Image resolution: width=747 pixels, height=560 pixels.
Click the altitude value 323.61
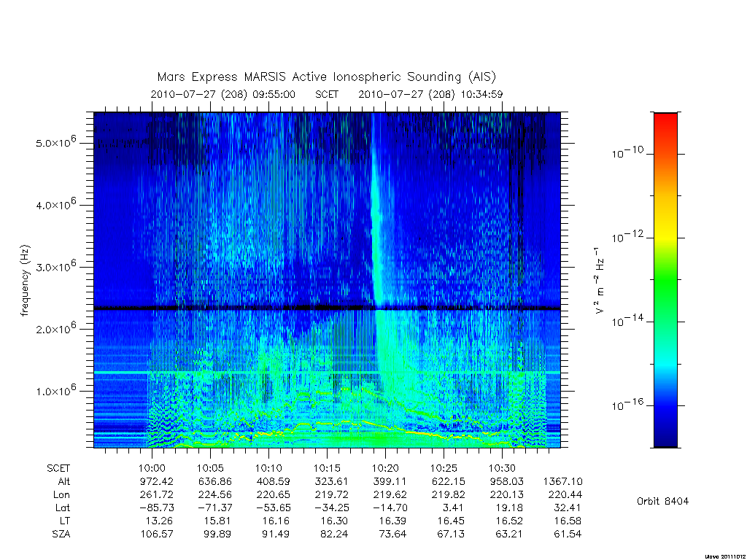click(331, 481)
